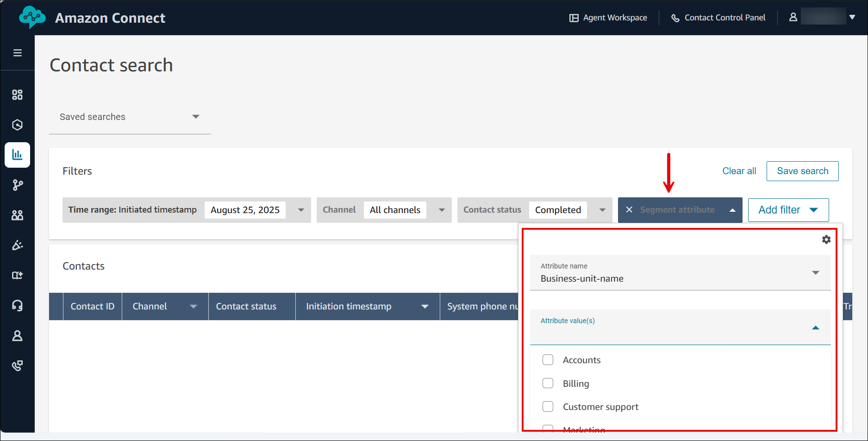Click the Save search button
Viewport: 868px width, 441px height.
click(x=802, y=171)
